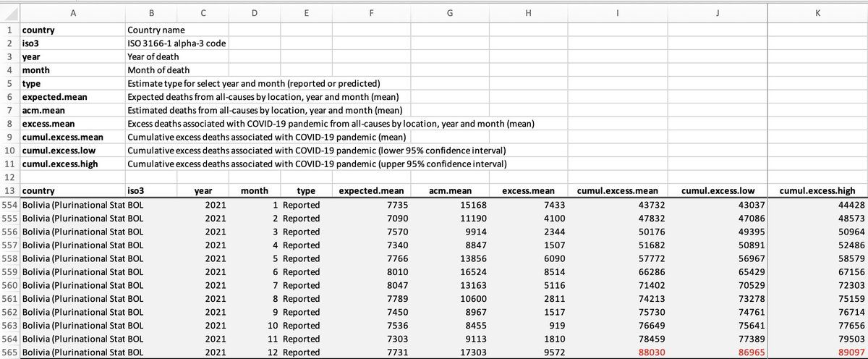Click cell containing 'Country name'
The image size is (868, 359).
point(156,30)
